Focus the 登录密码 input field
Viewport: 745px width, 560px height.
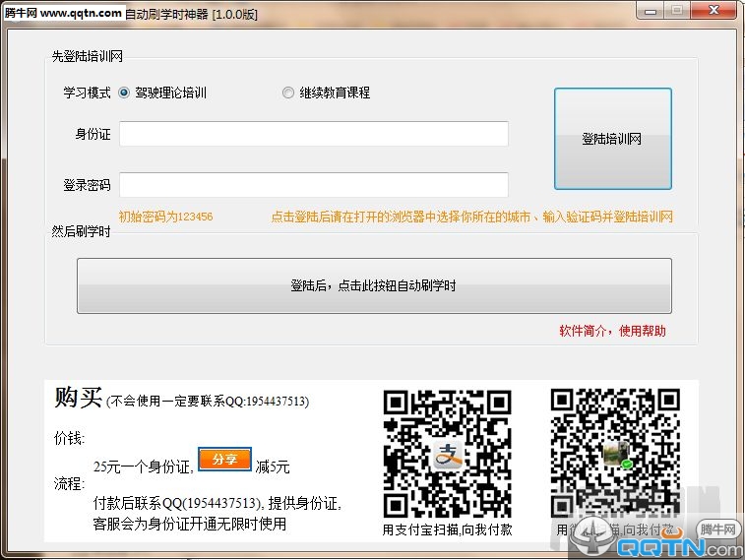(x=314, y=185)
